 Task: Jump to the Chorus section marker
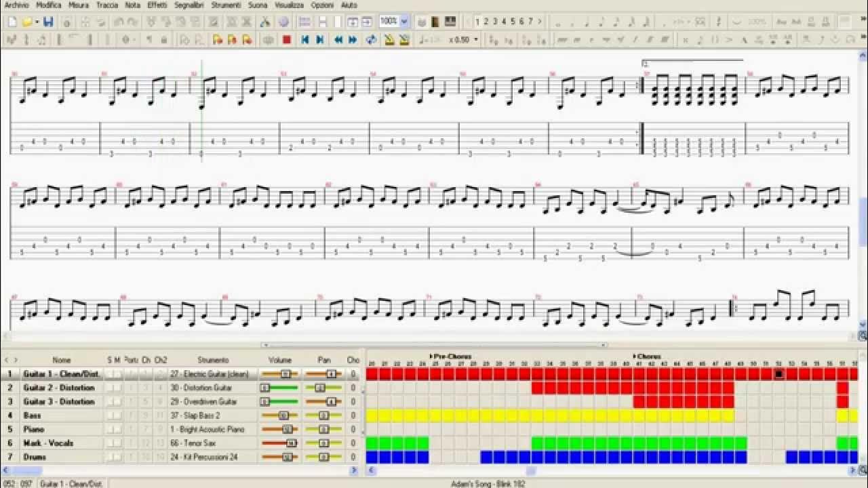click(x=647, y=357)
